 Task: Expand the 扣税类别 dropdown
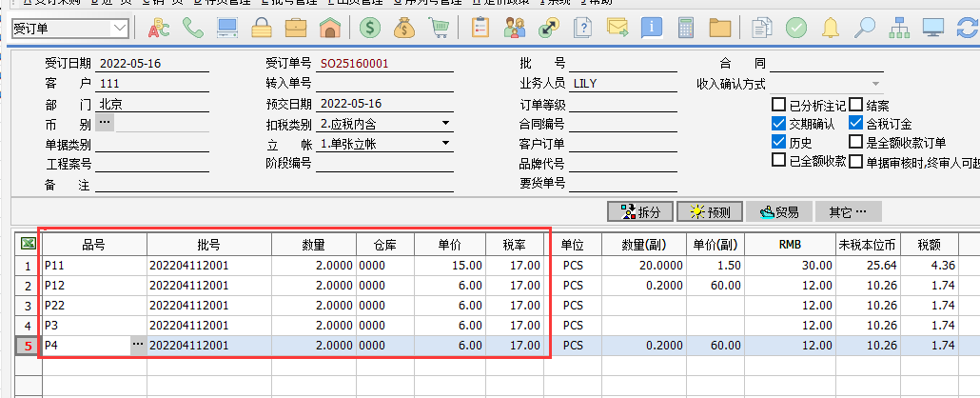pos(445,124)
